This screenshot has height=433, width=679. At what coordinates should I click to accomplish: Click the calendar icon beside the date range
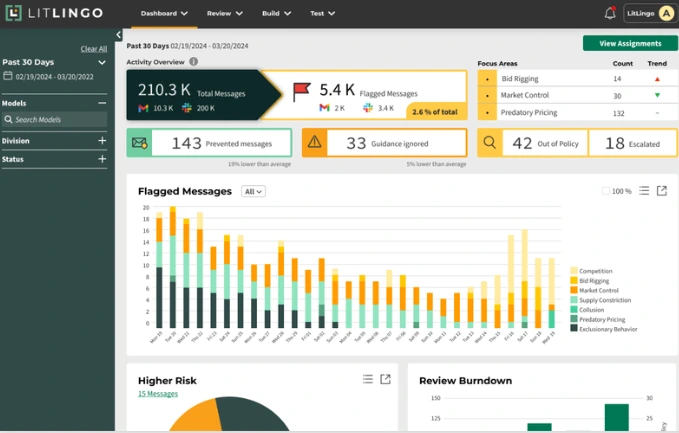pos(7,76)
